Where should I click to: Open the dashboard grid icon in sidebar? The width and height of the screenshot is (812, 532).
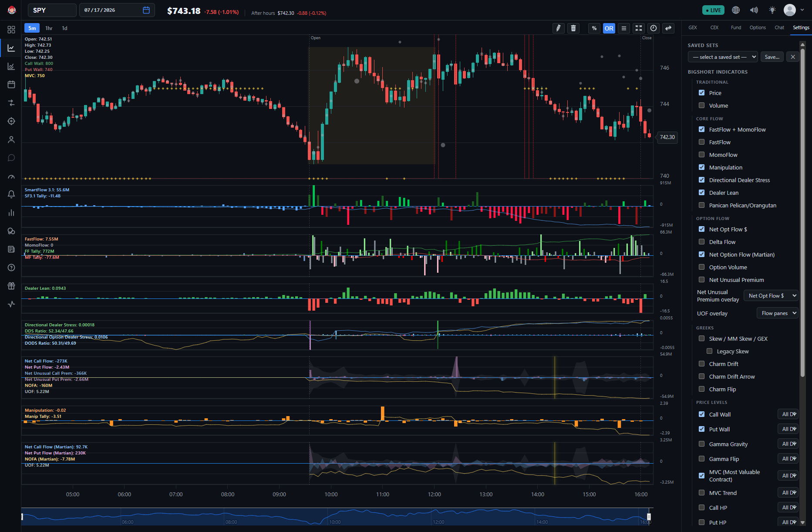(x=11, y=30)
